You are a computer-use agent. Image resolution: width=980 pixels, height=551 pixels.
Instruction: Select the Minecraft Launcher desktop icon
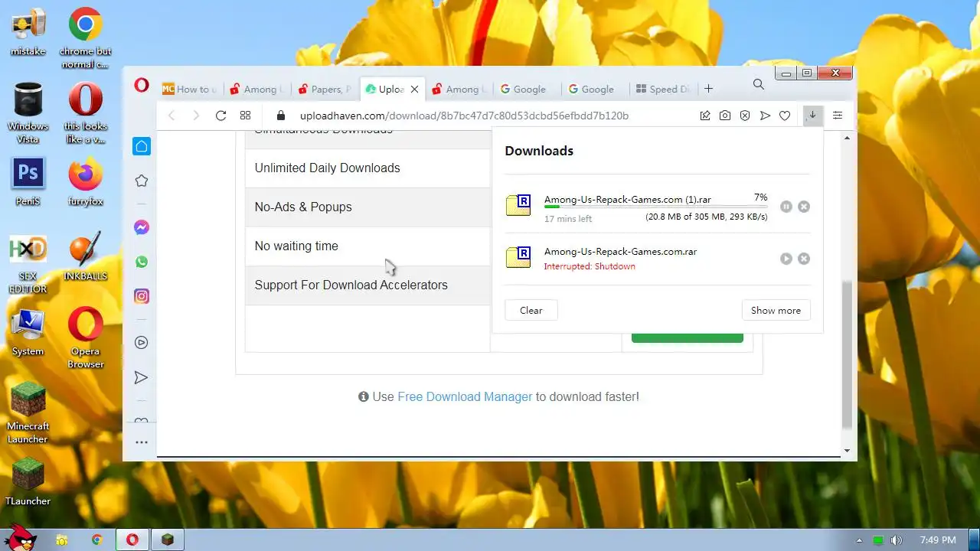click(28, 412)
